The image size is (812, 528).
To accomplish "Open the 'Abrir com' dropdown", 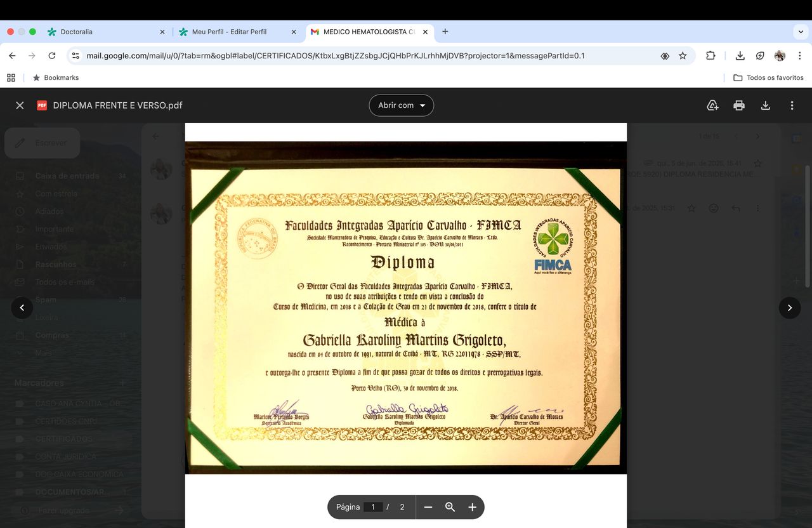I will [x=401, y=105].
